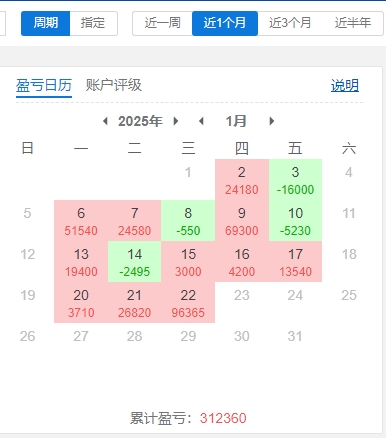Click the greyed date 28 in calendar
Viewport: 386px width, 438px height.
tap(135, 336)
